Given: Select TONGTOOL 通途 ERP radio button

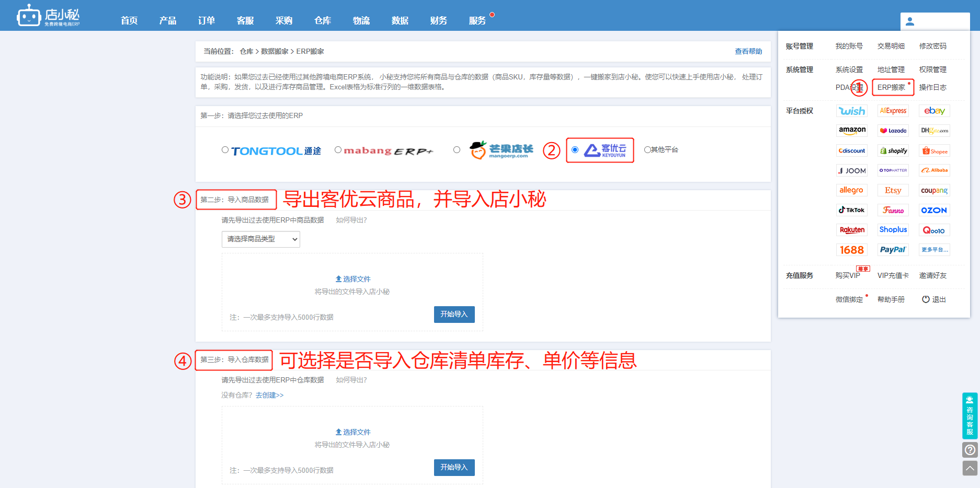Looking at the screenshot, I should 225,150.
